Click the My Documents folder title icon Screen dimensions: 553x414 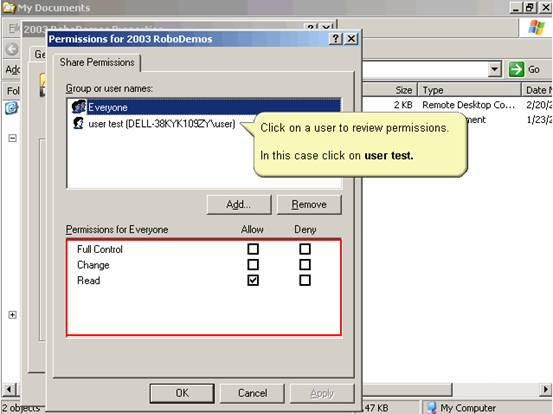8,8
